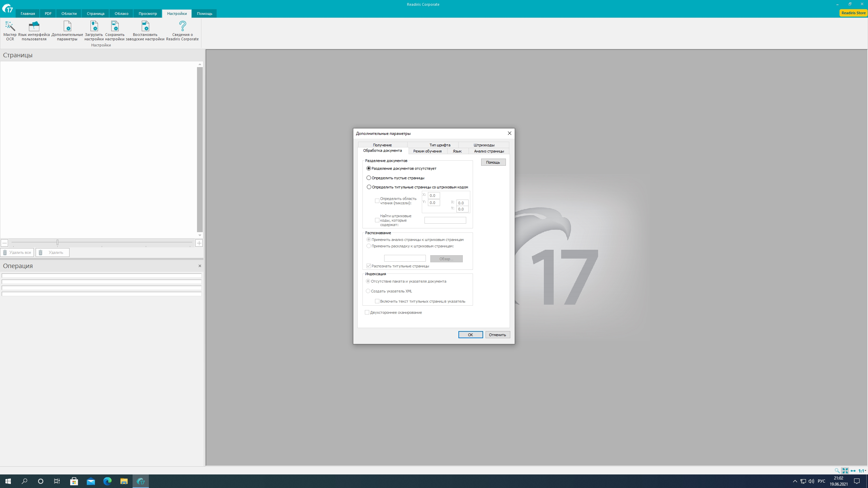Click Язык интерфейса пользователя icon
Viewport: 868px width, 488px height.
(34, 26)
